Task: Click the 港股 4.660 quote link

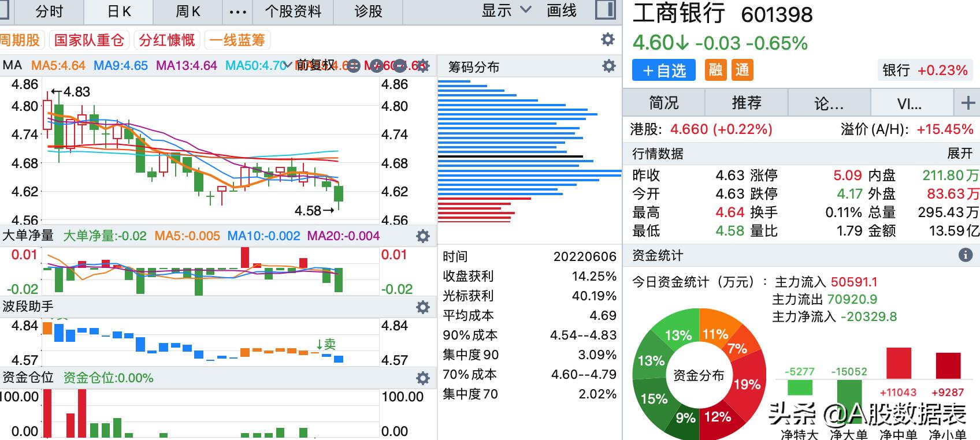Action: click(701, 129)
